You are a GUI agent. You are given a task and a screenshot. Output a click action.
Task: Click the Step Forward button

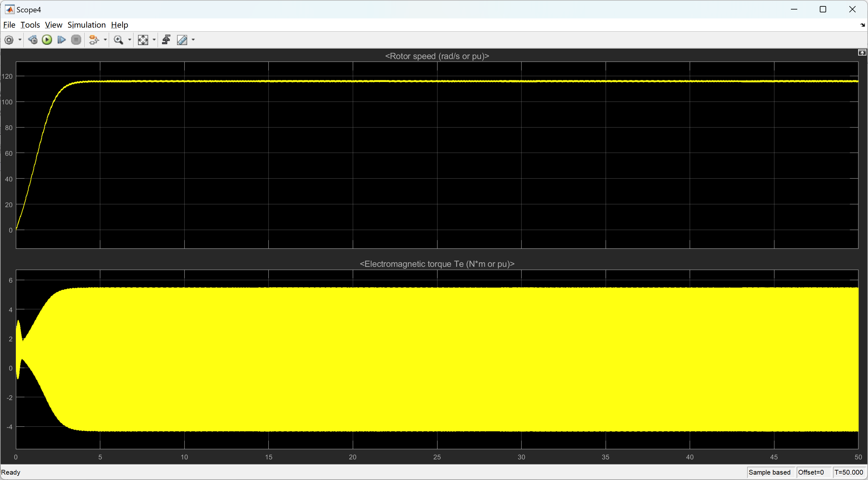(x=61, y=40)
